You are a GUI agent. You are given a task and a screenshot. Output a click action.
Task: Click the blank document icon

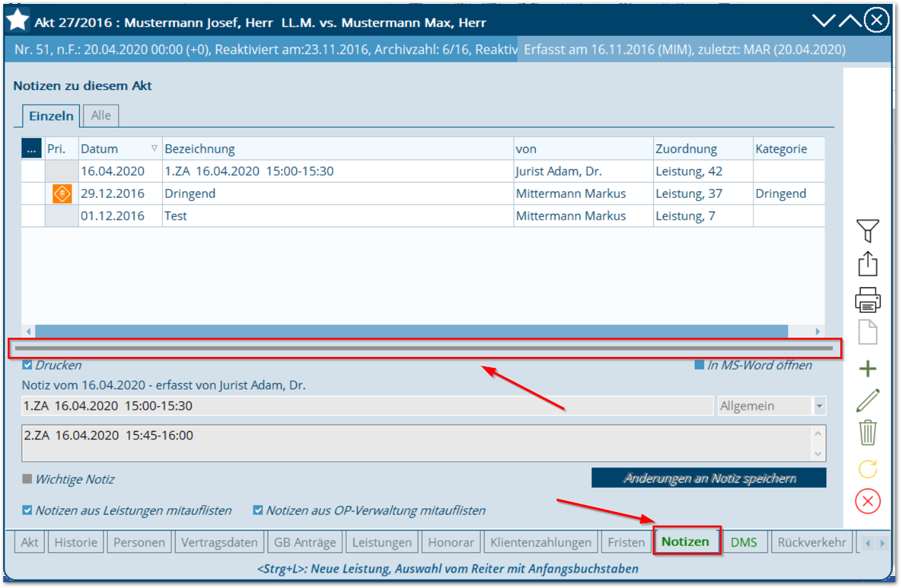pyautogui.click(x=867, y=332)
